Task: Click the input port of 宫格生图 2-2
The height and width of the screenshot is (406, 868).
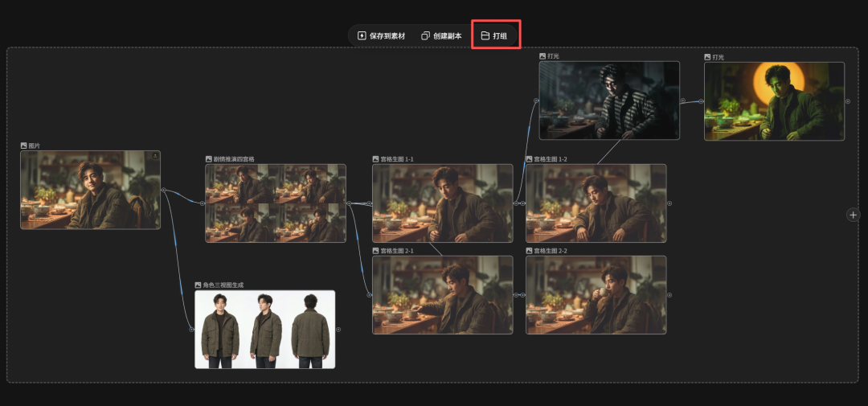Action: pos(522,295)
